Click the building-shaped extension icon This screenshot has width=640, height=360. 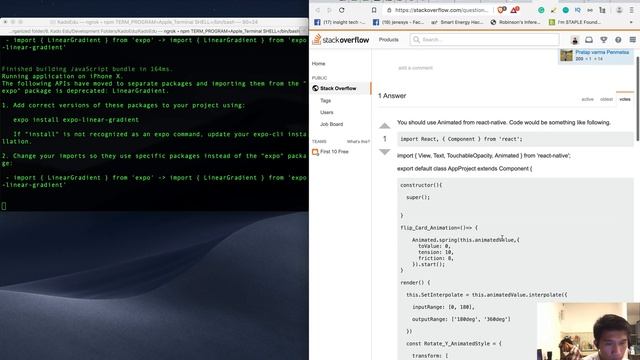(602, 10)
